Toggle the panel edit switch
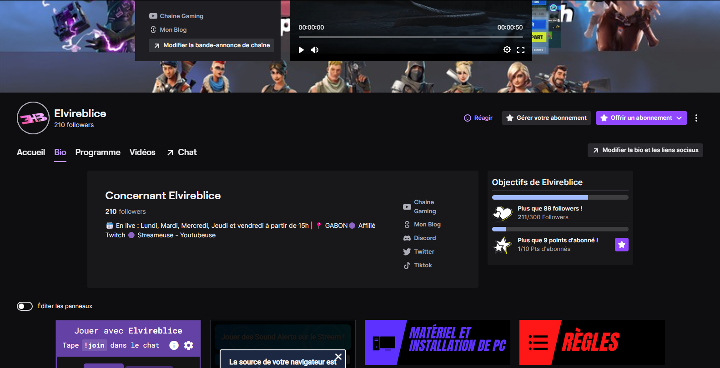720x368 pixels. tap(25, 306)
